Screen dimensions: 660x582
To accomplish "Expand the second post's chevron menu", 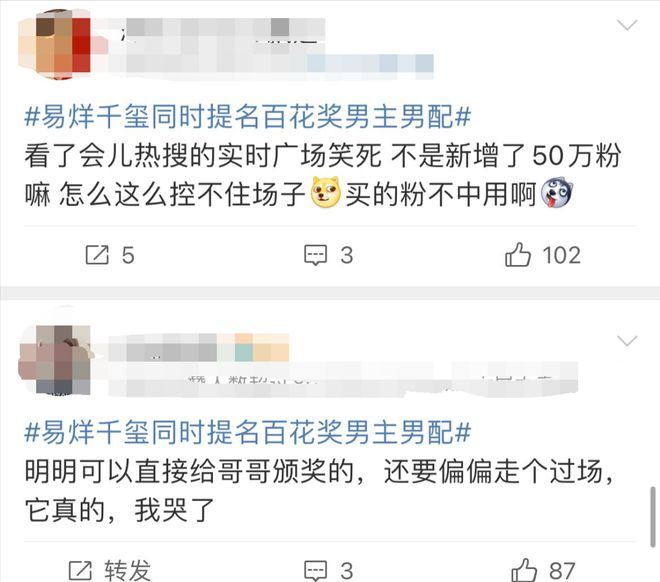I will (x=627, y=340).
